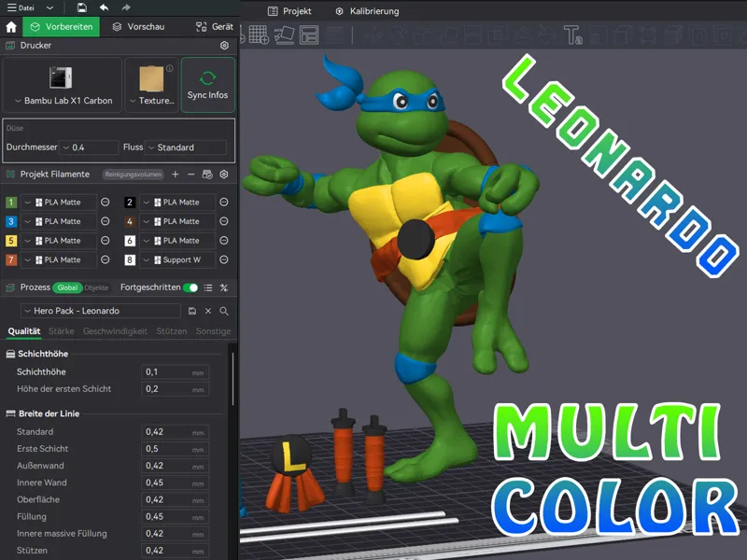Click the Home icon
The height and width of the screenshot is (560, 747).
coord(11,27)
